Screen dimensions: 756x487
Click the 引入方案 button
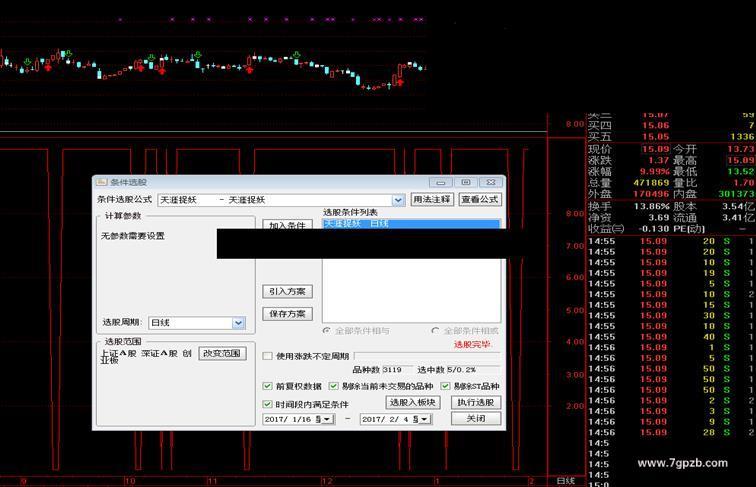pyautogui.click(x=287, y=291)
